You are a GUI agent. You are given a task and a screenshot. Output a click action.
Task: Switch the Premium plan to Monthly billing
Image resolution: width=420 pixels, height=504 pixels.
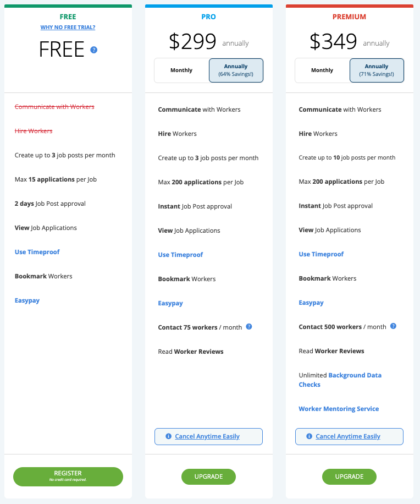tap(322, 70)
